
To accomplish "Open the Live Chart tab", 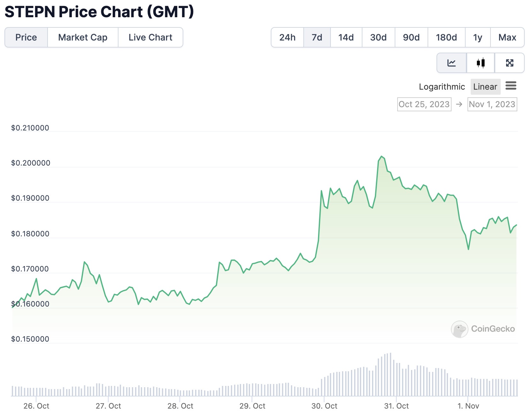I will (150, 37).
